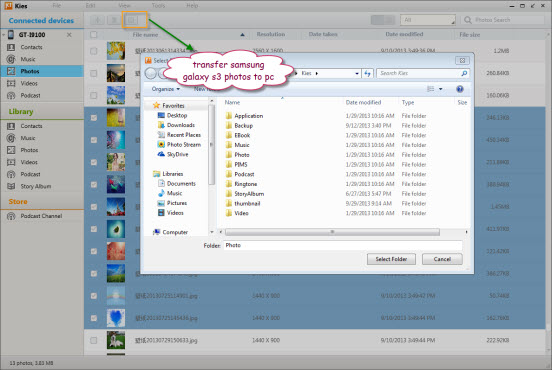Viewport: 552px width, 370px height.
Task: Open Desktop in Favorites
Action: 177,115
